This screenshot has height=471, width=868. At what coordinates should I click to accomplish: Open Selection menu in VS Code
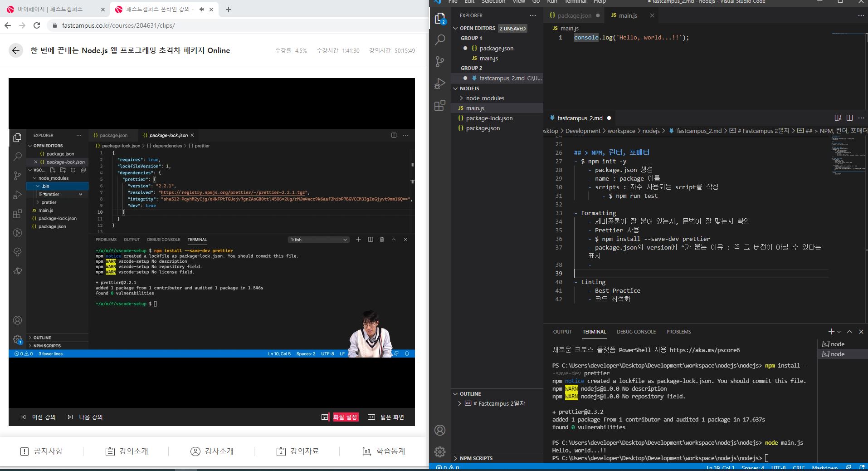click(493, 2)
